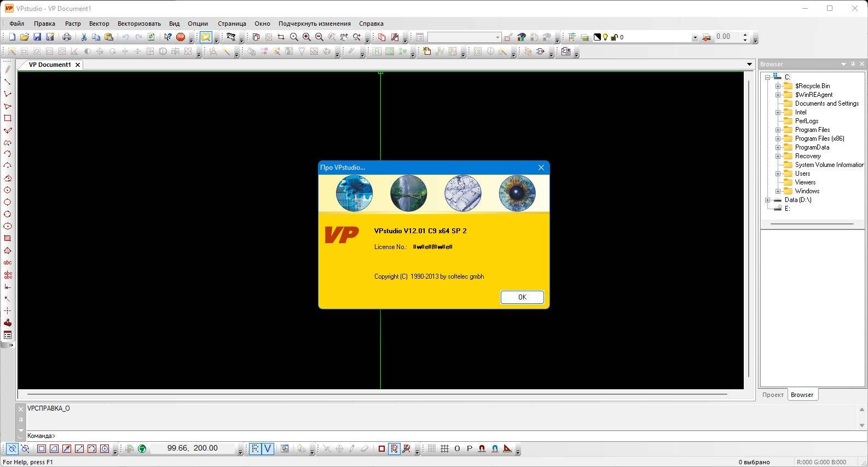The image size is (868, 467).
Task: Click the red protractor angle icon
Action: (x=507, y=448)
